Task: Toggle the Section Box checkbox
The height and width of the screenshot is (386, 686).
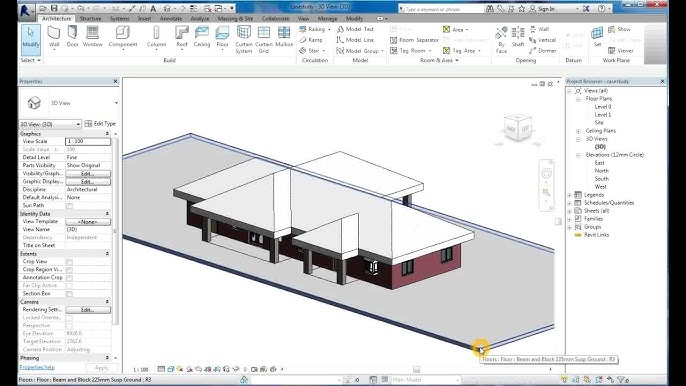Action: [69, 294]
